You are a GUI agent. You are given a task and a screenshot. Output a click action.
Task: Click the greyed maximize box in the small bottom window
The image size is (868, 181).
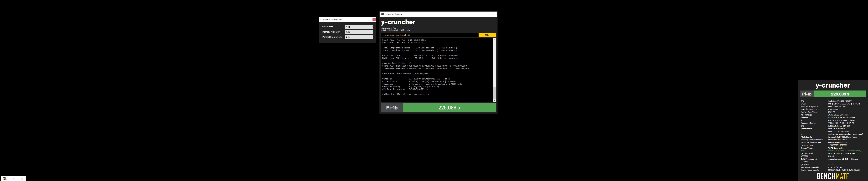click(14, 179)
